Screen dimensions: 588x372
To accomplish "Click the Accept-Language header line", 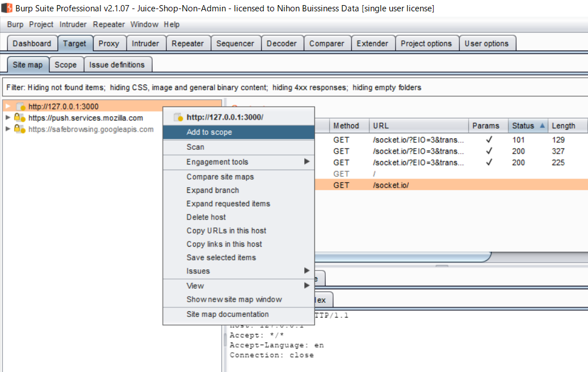I will pos(277,345).
